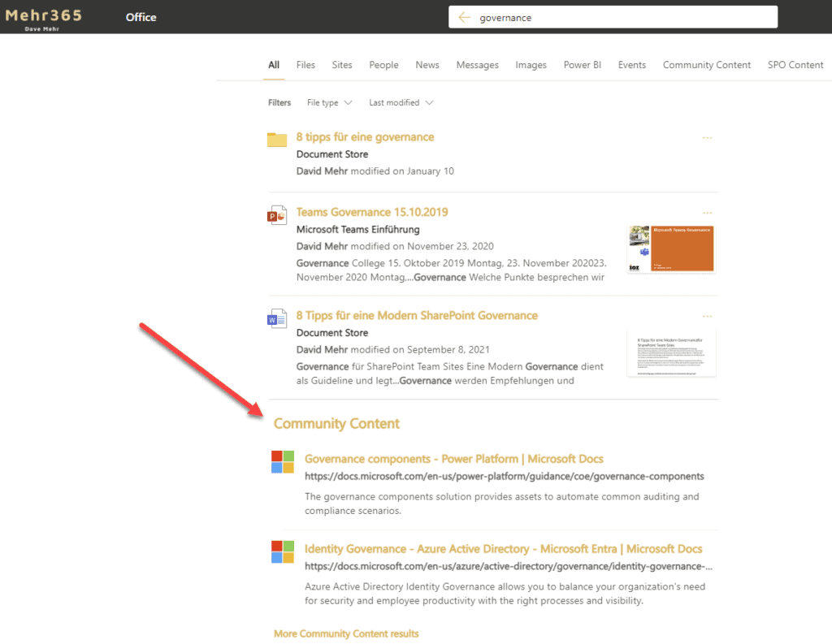The width and height of the screenshot is (832, 644).
Task: Open the Community Content tab
Action: coord(707,65)
